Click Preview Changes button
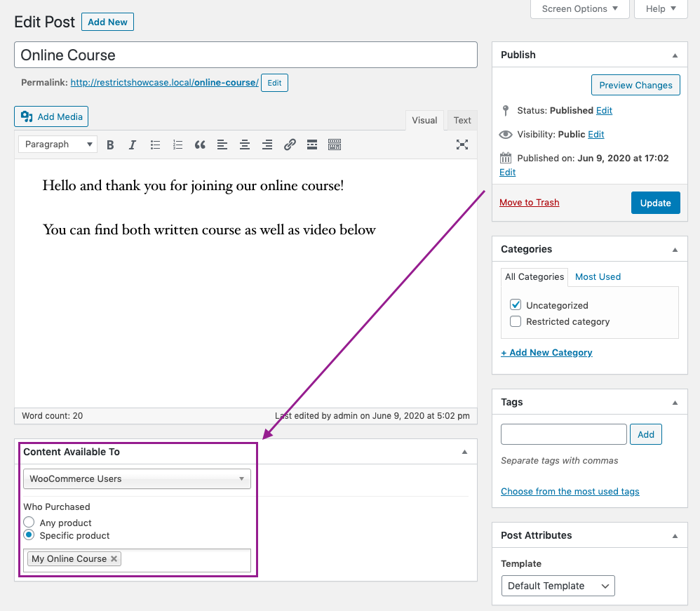Viewport: 700px width, 611px height. (x=635, y=85)
